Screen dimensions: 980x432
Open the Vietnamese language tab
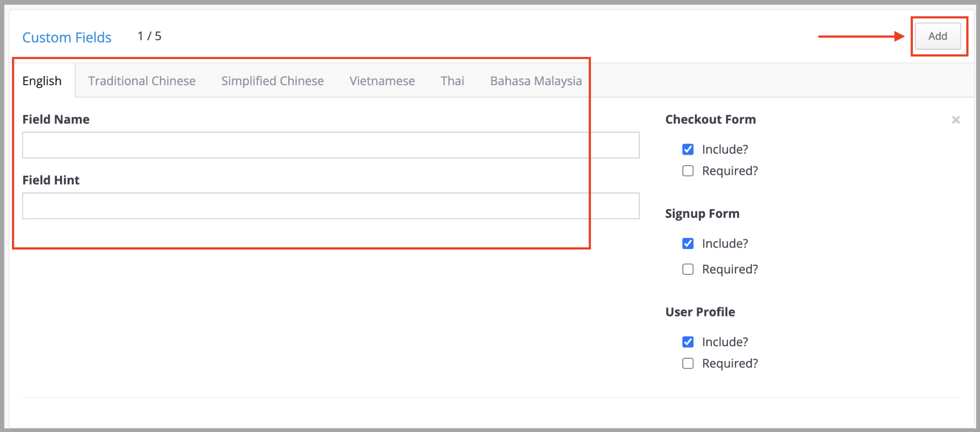tap(382, 80)
